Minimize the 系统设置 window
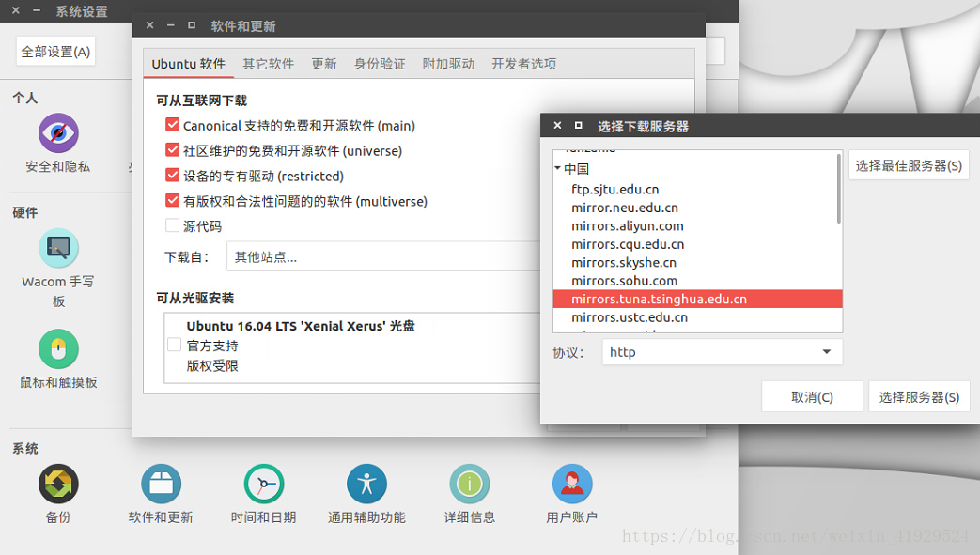The image size is (980, 555). click(37, 10)
